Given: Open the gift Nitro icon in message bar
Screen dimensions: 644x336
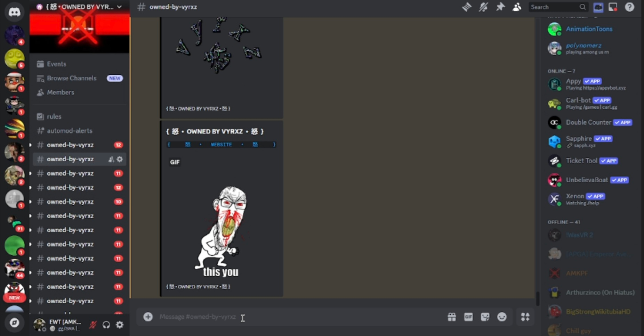Looking at the screenshot, I should [452, 317].
